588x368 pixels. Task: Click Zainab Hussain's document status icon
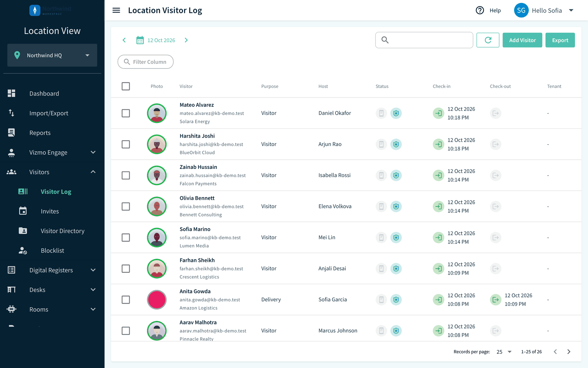(x=381, y=176)
